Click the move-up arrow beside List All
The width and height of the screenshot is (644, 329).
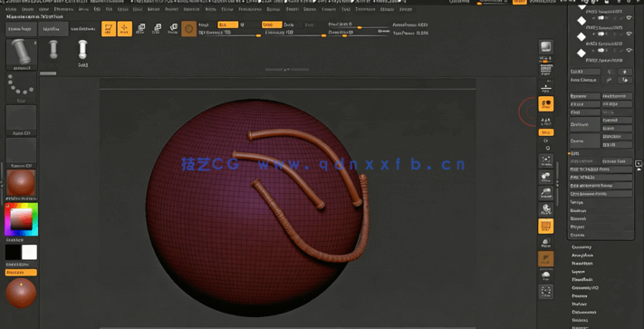coord(610,72)
